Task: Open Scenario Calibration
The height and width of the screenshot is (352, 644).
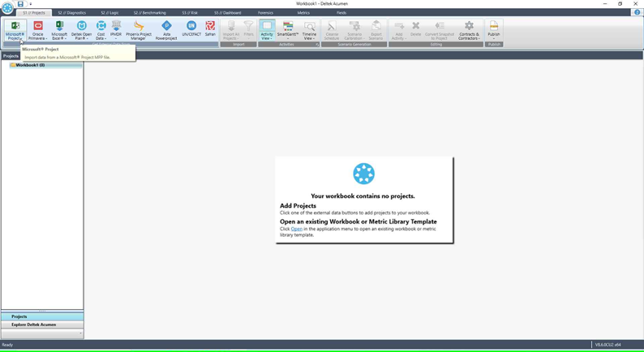Action: [x=354, y=30]
